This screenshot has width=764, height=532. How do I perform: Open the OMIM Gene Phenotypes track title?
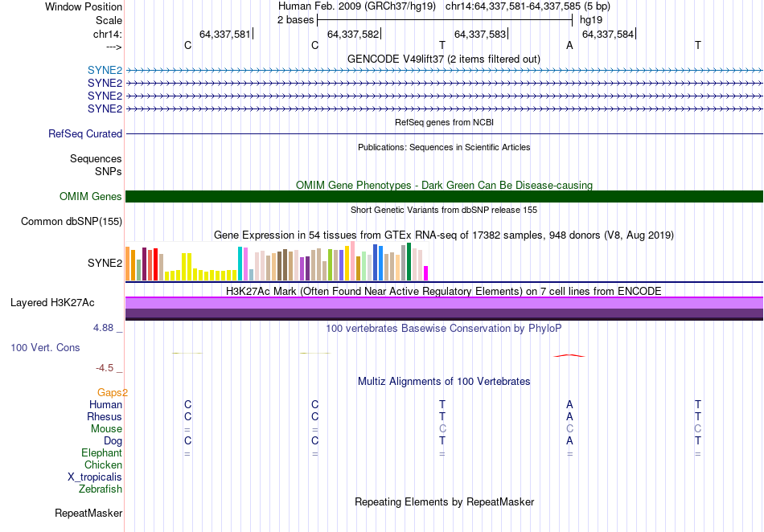point(444,186)
